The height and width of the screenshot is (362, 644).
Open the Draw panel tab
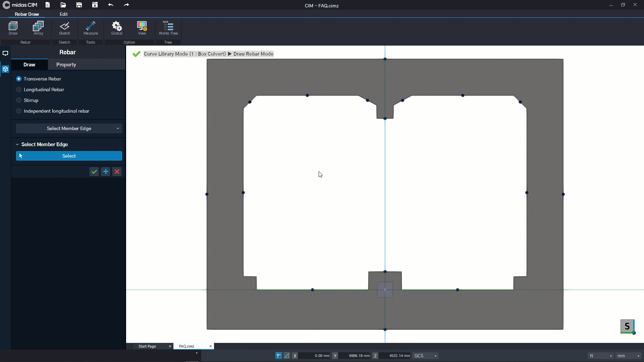[x=30, y=65]
